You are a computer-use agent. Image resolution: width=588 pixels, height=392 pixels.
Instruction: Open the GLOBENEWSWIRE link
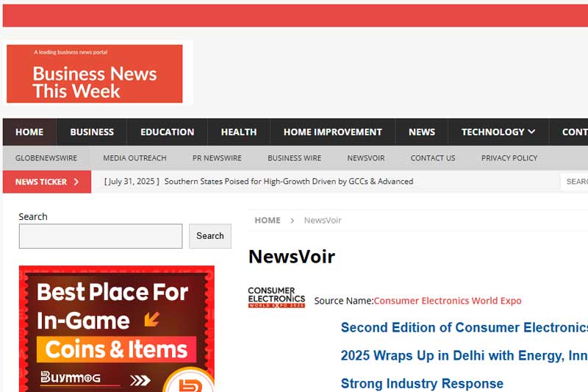(46, 158)
